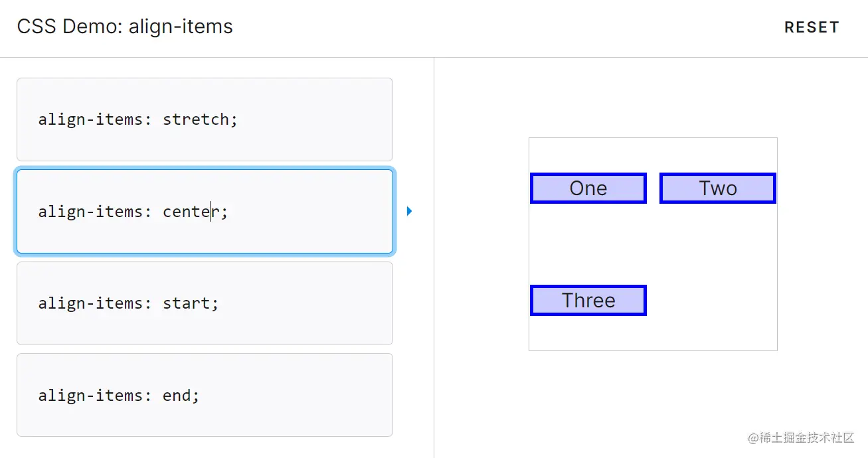This screenshot has height=458, width=868.
Task: Click the semicolon after center
Action: [x=224, y=212]
